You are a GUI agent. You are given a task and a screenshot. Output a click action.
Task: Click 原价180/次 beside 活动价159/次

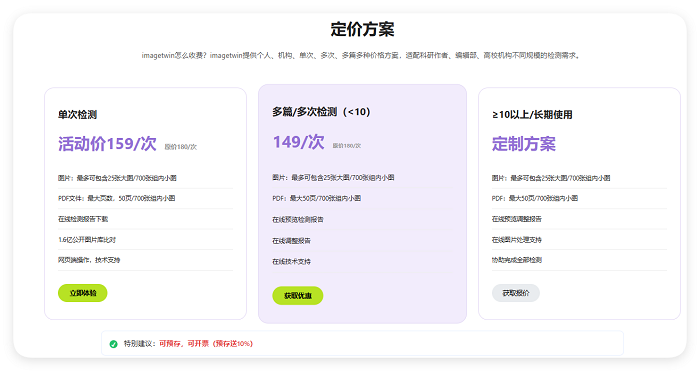(x=180, y=147)
